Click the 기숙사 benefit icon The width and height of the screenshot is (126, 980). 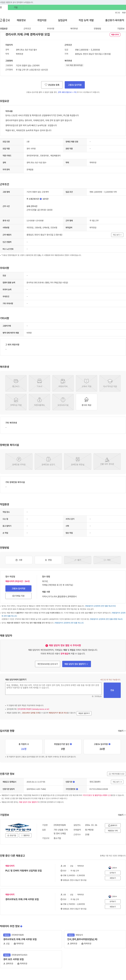coord(40,383)
